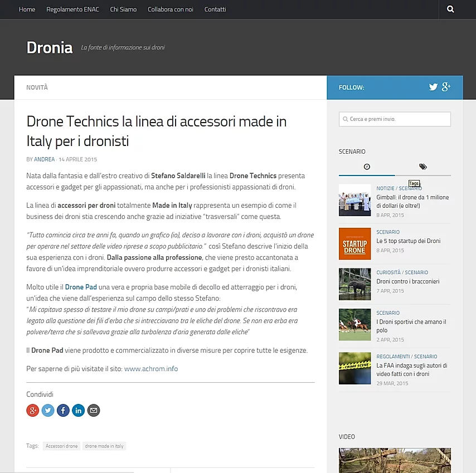Viewport: 476px width, 473px height.
Task: Share article on Facebook
Action: click(63, 410)
